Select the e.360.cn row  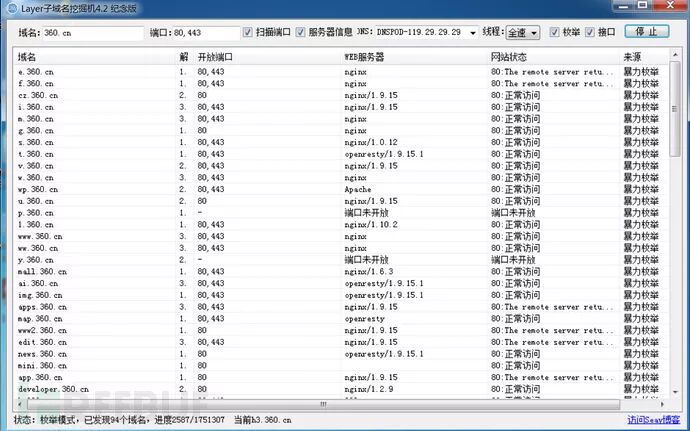point(341,72)
